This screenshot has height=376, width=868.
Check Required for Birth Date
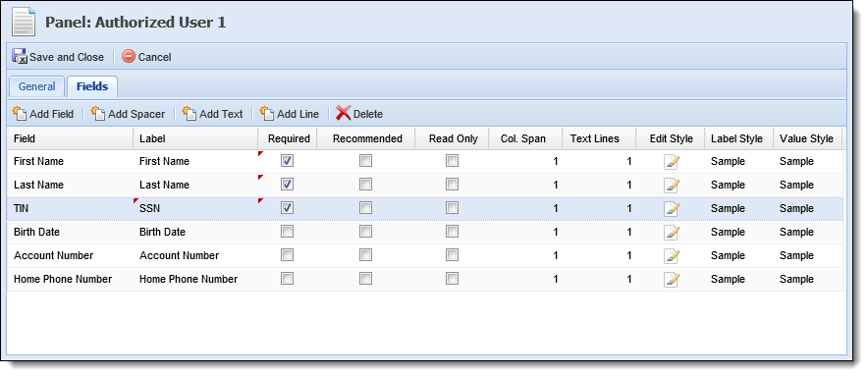pyautogui.click(x=287, y=232)
